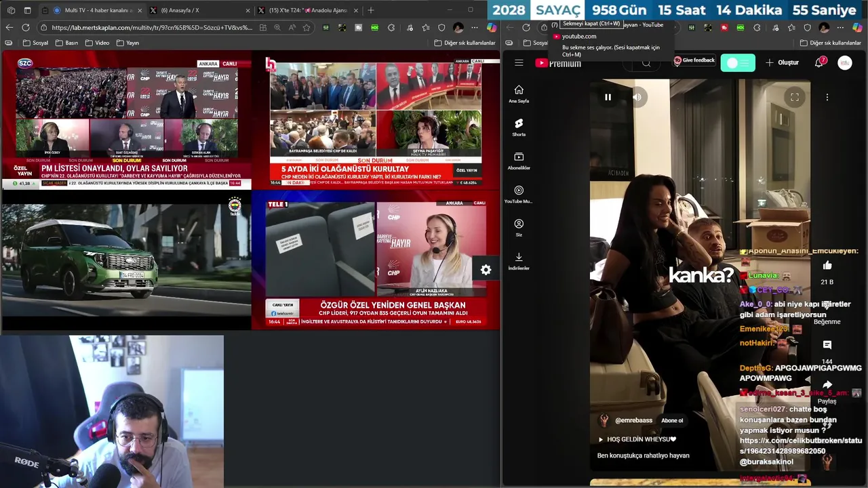This screenshot has height=488, width=868.
Task: Close the Anasayfa / X tab
Action: click(x=247, y=10)
